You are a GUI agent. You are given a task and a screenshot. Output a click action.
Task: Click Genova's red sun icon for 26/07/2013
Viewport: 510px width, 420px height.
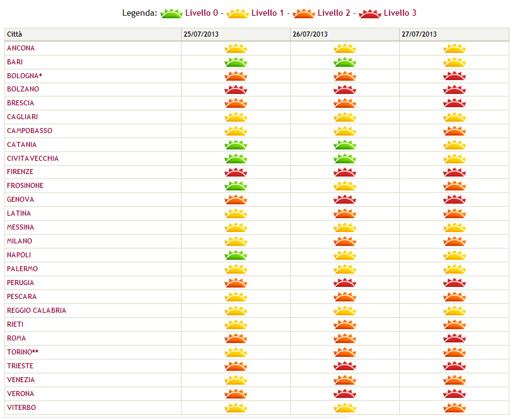pos(345,199)
